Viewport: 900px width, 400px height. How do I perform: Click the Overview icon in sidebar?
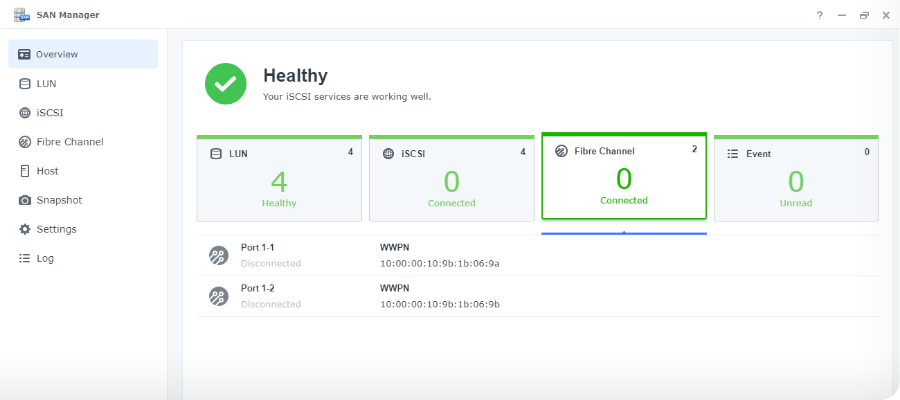[x=25, y=54]
